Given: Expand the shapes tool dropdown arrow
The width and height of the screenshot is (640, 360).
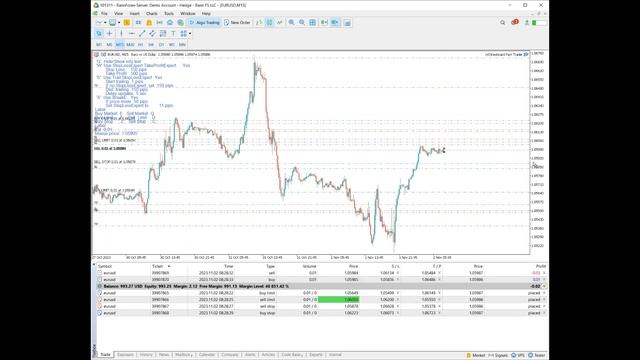Looking at the screenshot, I should [190, 33].
